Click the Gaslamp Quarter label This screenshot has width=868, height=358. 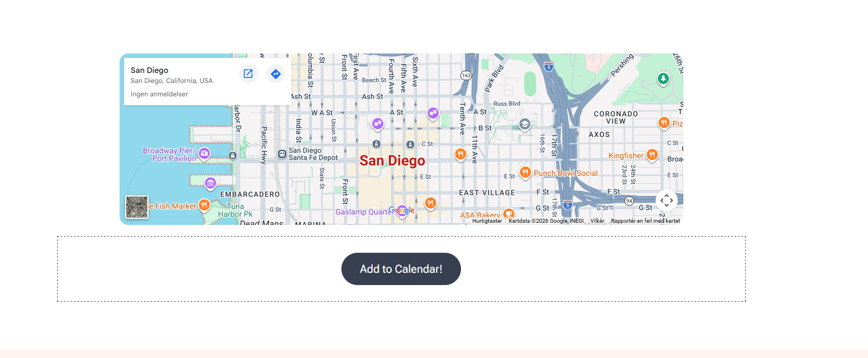pyautogui.click(x=364, y=212)
